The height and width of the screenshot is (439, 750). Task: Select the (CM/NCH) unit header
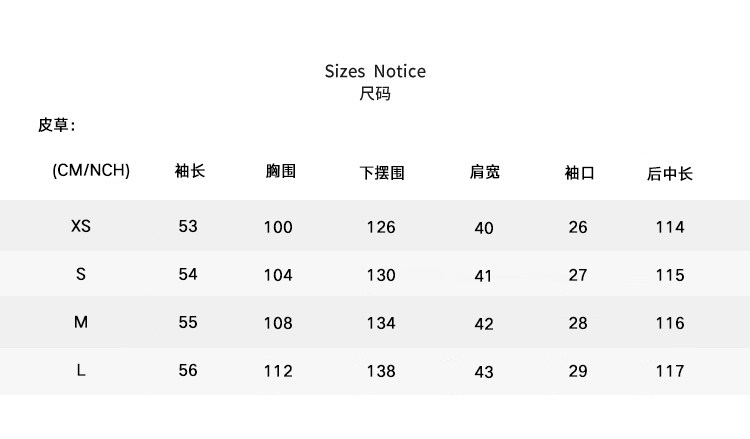[x=91, y=170]
